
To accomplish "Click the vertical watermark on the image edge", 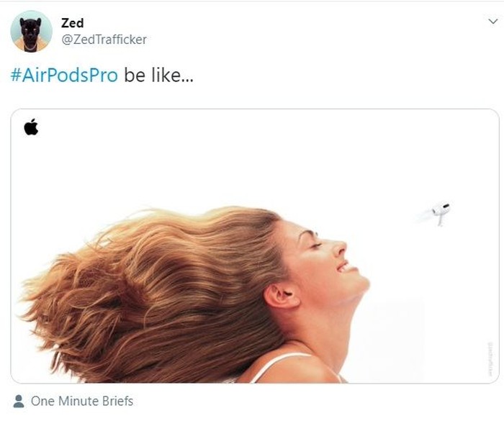I will [490, 359].
